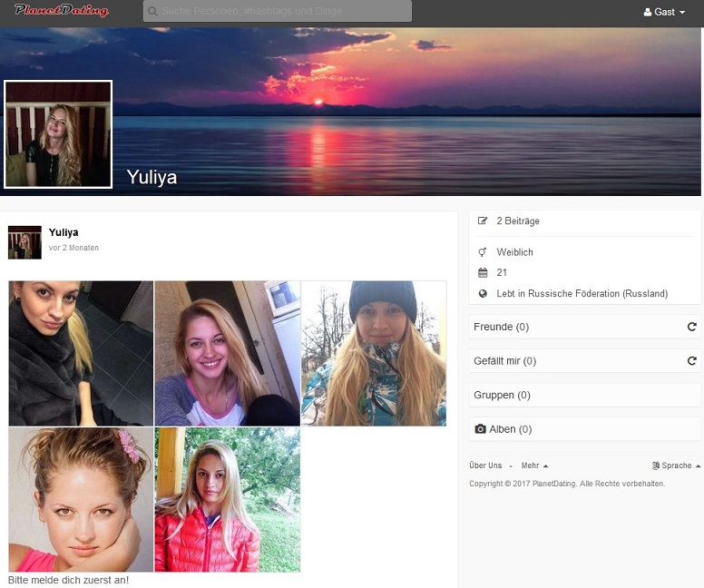The image size is (704, 588).
Task: Click the gender symbol beside Weiblich
Action: click(x=483, y=252)
